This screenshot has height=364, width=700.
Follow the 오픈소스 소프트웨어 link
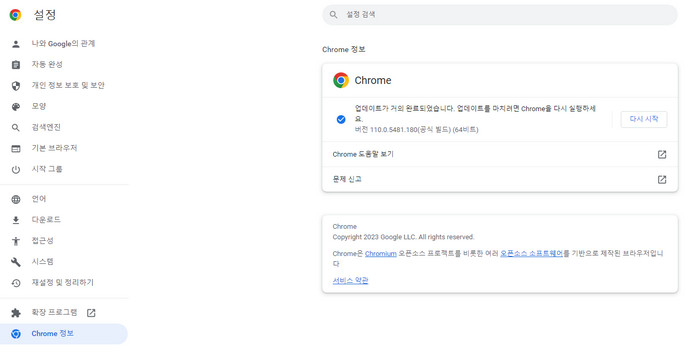click(531, 253)
